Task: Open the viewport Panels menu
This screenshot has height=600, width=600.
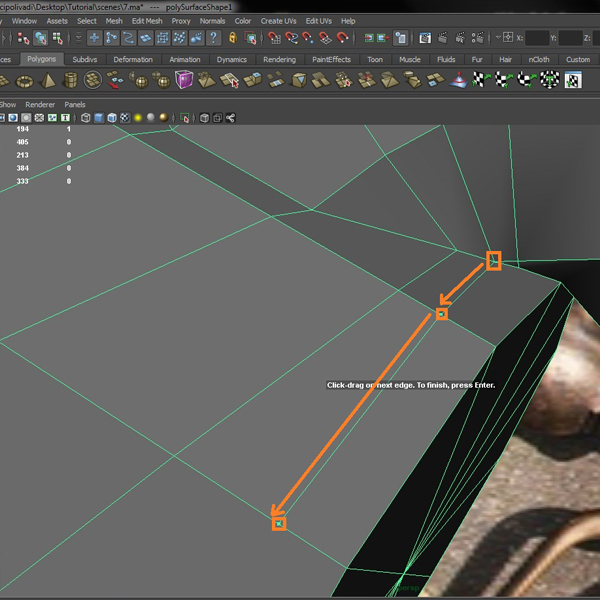Action: coord(75,104)
